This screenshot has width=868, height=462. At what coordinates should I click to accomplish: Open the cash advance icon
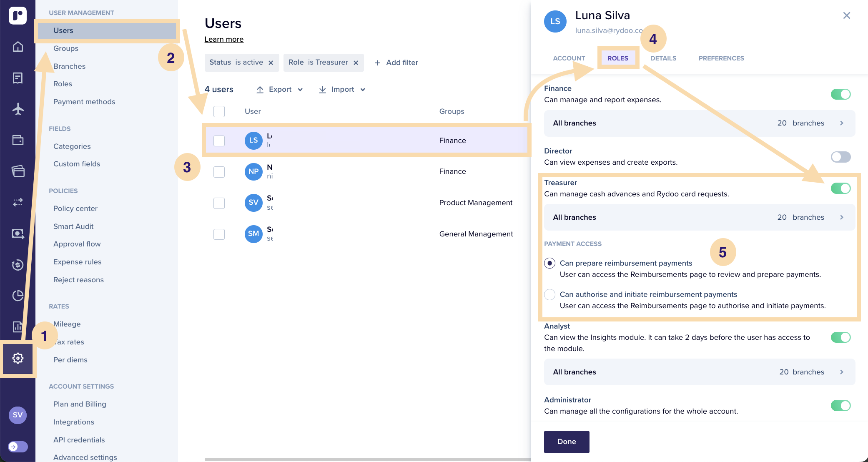(x=18, y=234)
